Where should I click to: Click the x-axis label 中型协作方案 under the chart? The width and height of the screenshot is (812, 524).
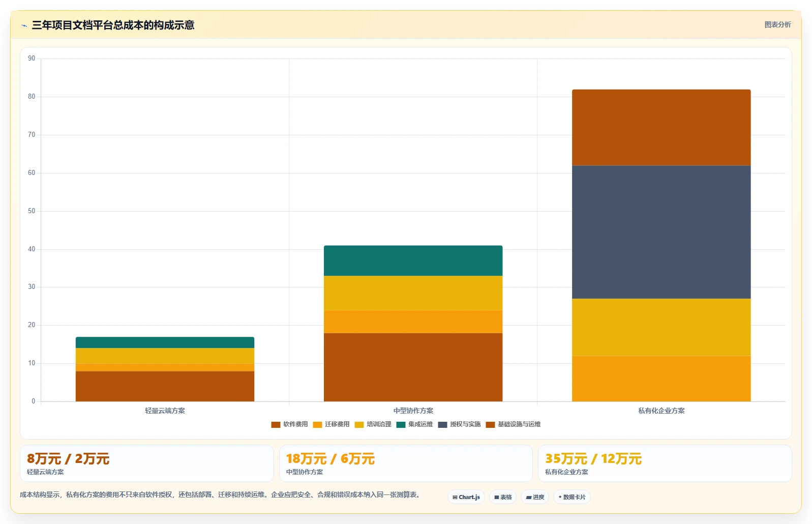pyautogui.click(x=413, y=411)
